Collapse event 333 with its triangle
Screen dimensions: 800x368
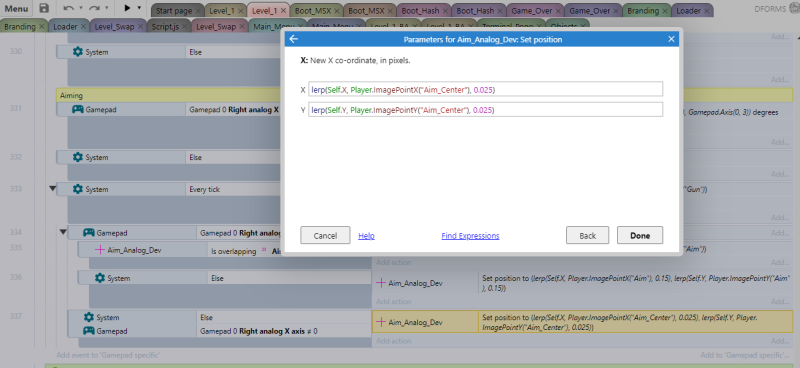point(52,189)
